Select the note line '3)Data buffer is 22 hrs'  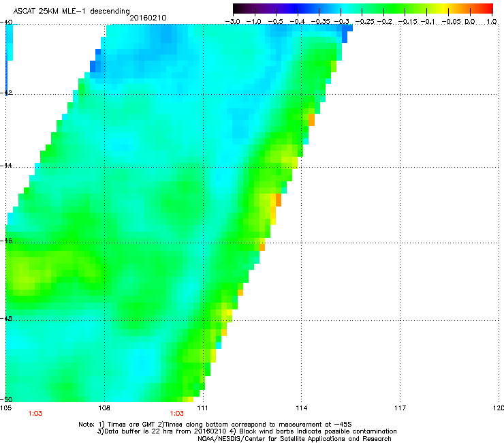click(247, 431)
